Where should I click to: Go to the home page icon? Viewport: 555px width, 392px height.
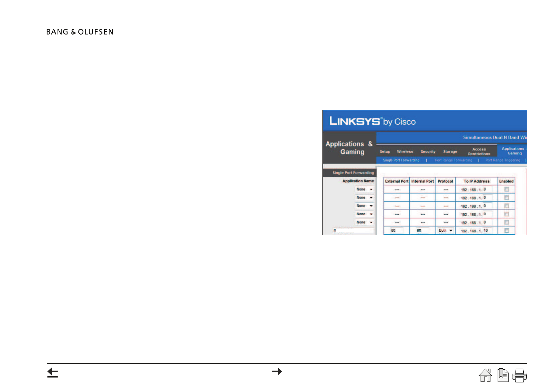pyautogui.click(x=485, y=375)
